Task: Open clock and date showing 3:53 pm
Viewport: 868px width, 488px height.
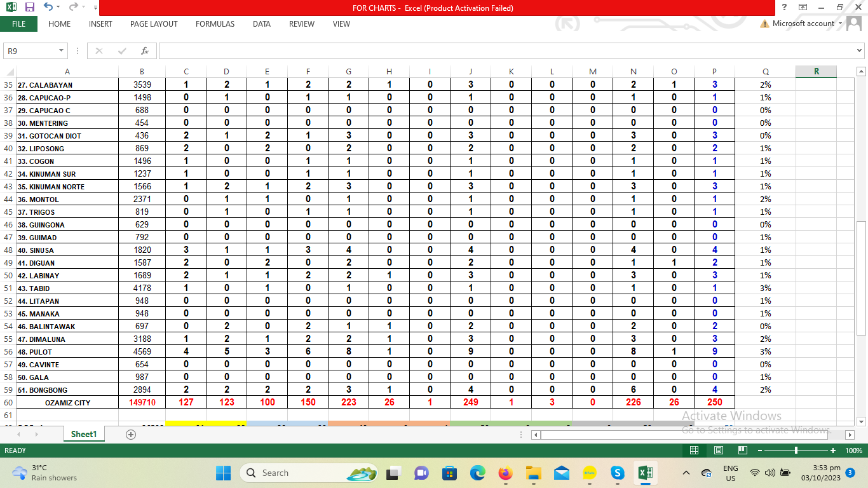Action: (821, 473)
